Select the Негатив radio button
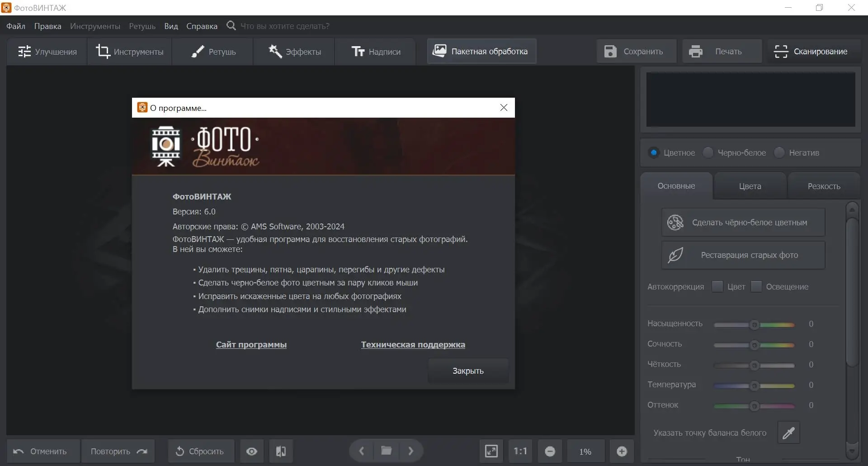This screenshot has width=868, height=466. pos(779,152)
